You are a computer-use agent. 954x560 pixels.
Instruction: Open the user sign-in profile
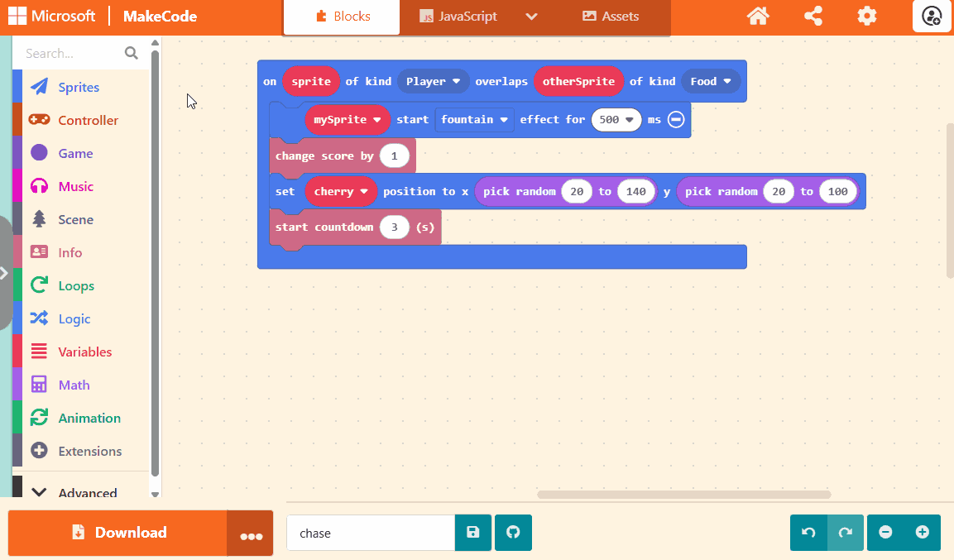tap(932, 16)
